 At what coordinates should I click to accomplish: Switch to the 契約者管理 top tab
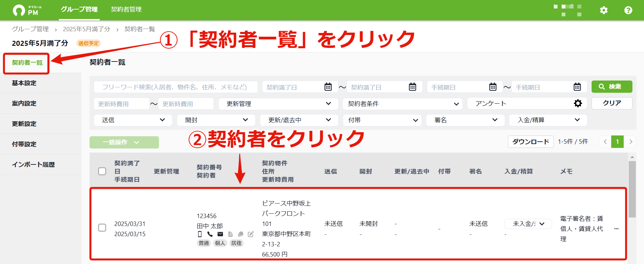click(126, 10)
